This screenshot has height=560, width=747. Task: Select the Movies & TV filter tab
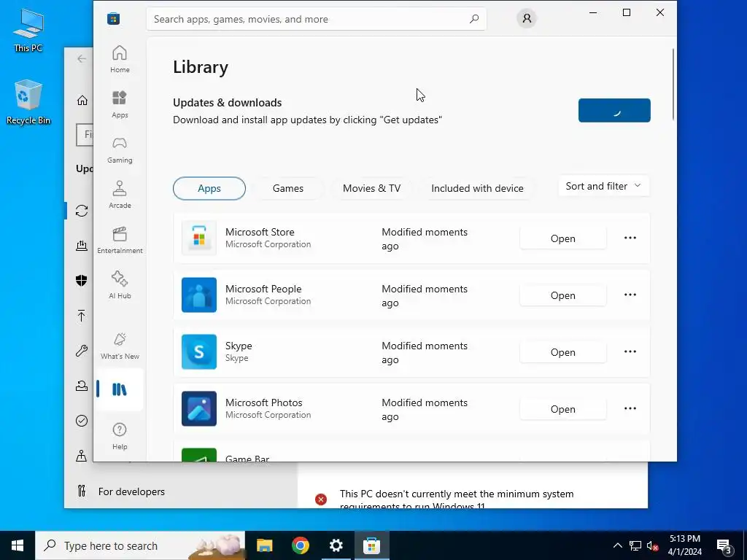click(x=371, y=188)
